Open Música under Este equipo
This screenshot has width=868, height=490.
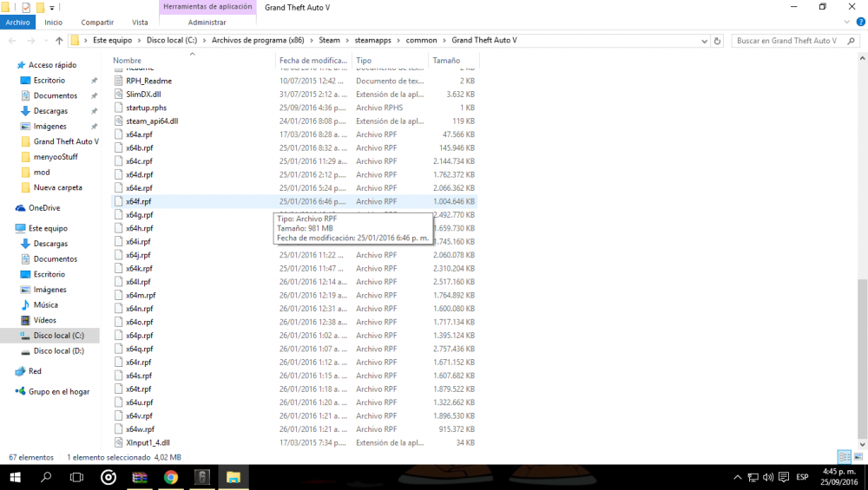point(45,304)
